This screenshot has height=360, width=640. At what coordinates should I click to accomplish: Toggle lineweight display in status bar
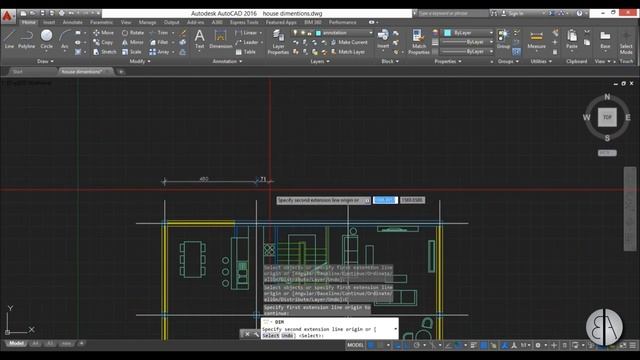[x=473, y=345]
